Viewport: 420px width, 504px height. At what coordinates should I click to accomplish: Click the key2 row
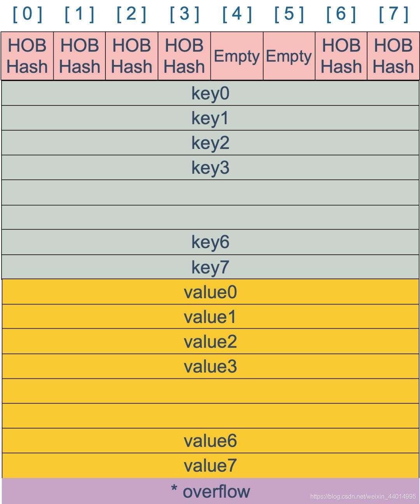click(210, 143)
